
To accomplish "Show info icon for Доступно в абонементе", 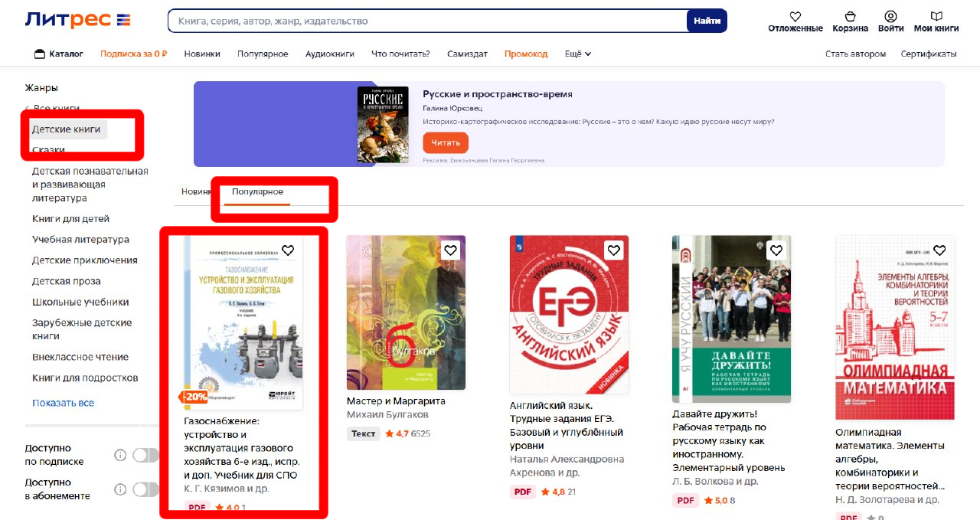I will click(120, 489).
